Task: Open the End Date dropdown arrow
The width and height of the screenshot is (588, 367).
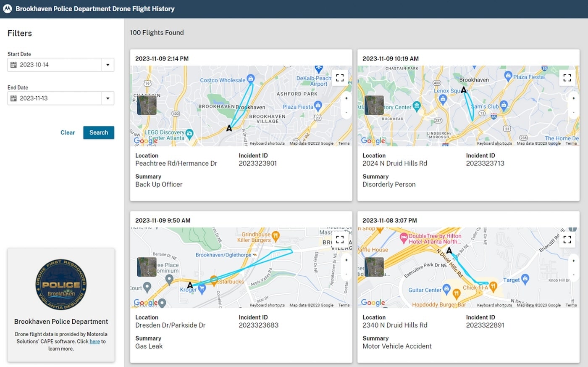Action: click(x=108, y=98)
